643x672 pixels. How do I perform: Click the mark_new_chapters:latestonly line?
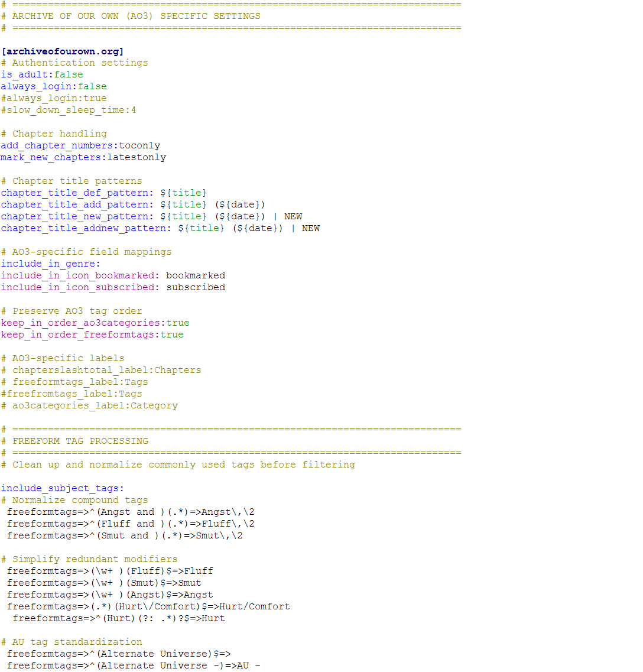(83, 157)
